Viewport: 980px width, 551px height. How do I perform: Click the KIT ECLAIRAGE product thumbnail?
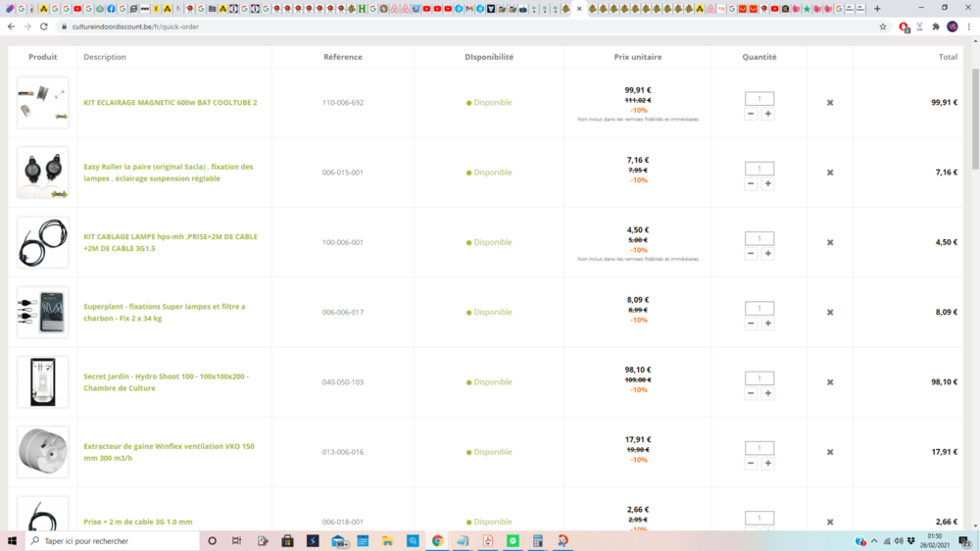click(42, 103)
